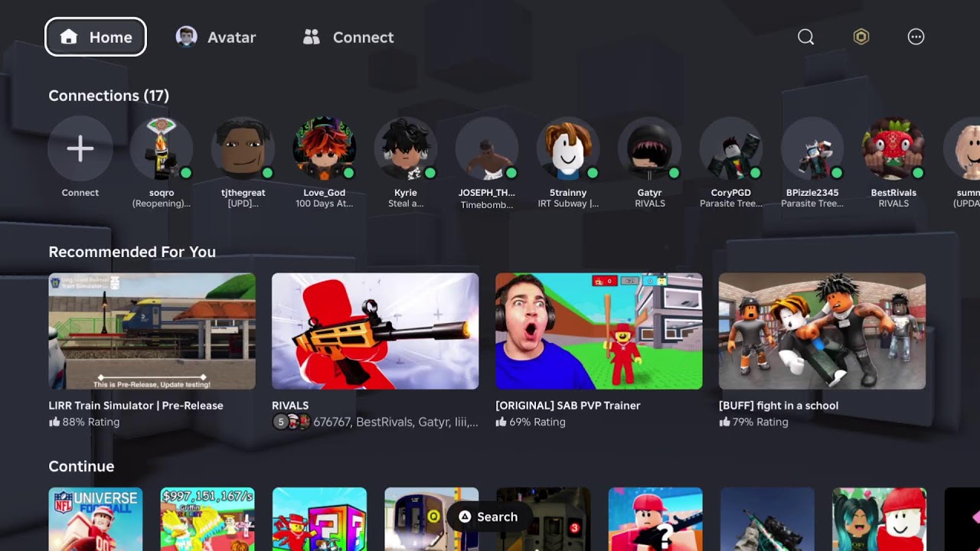Image resolution: width=980 pixels, height=551 pixels.
Task: Click the people icon beside Connect tab
Action: (x=311, y=37)
